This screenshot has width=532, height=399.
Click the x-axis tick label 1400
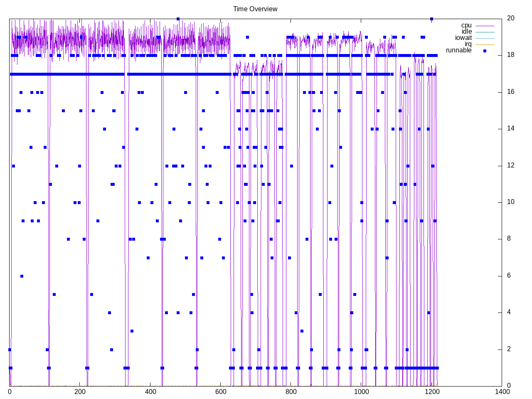pyautogui.click(x=502, y=392)
